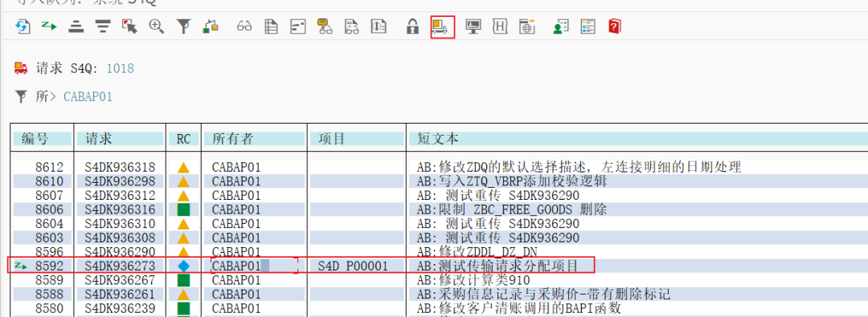
Task: Sort ascending using the toolbar icon
Action: (x=76, y=26)
